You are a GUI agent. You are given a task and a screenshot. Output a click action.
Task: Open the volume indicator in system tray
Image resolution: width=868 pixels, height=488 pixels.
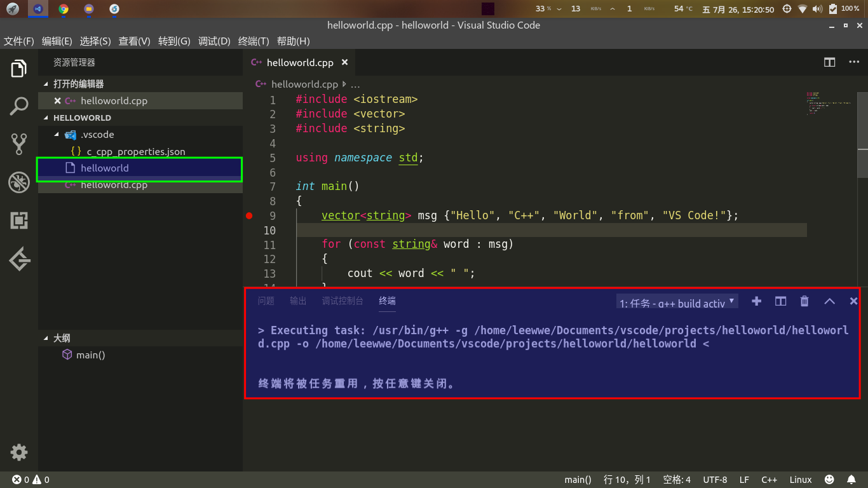point(817,9)
